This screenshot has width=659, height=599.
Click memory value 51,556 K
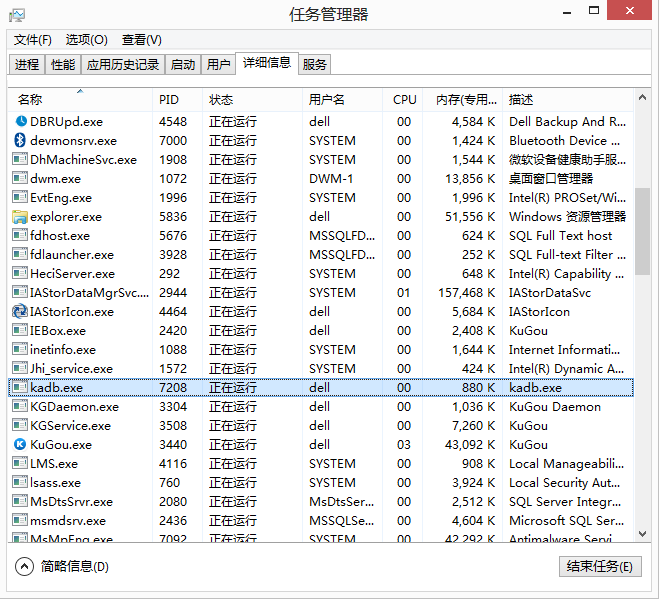coord(470,216)
